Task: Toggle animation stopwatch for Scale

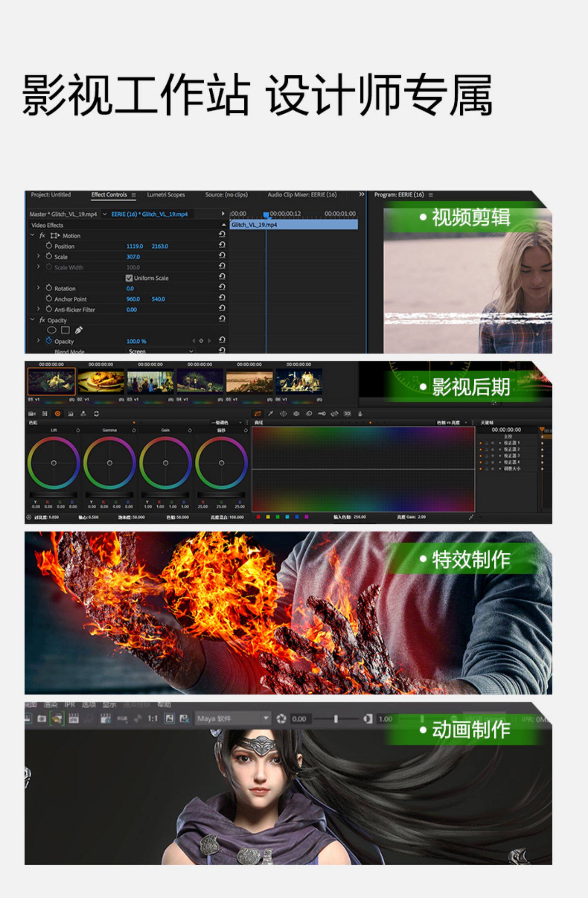Action: coord(49,256)
